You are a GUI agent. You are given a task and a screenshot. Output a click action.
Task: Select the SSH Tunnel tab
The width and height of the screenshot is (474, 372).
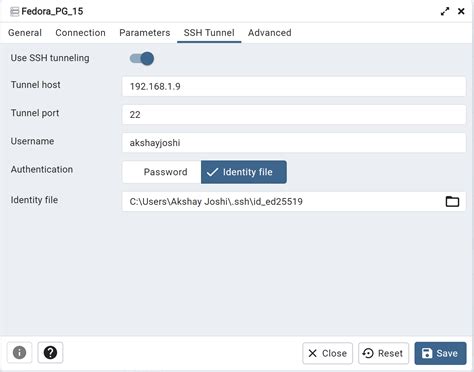tap(209, 33)
